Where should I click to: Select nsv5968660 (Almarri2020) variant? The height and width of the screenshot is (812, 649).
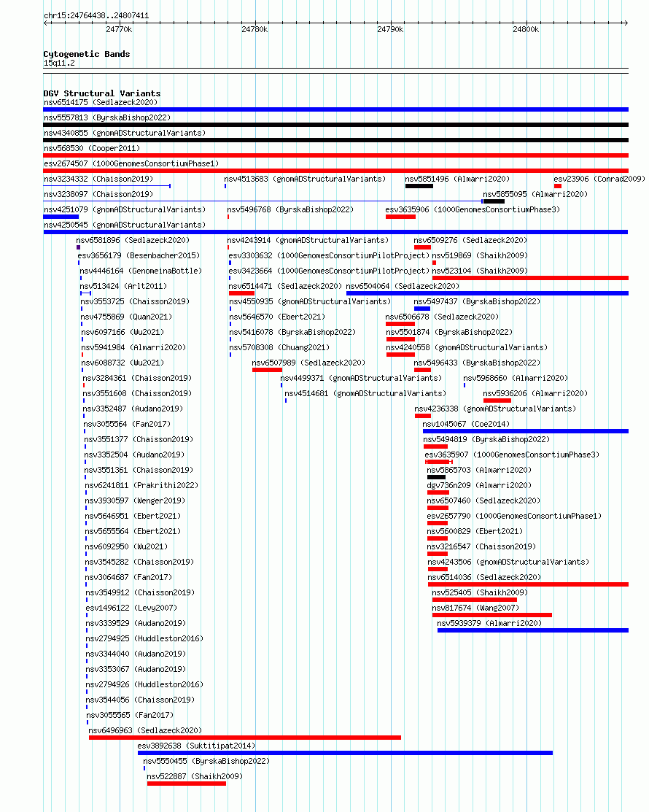pyautogui.click(x=516, y=378)
